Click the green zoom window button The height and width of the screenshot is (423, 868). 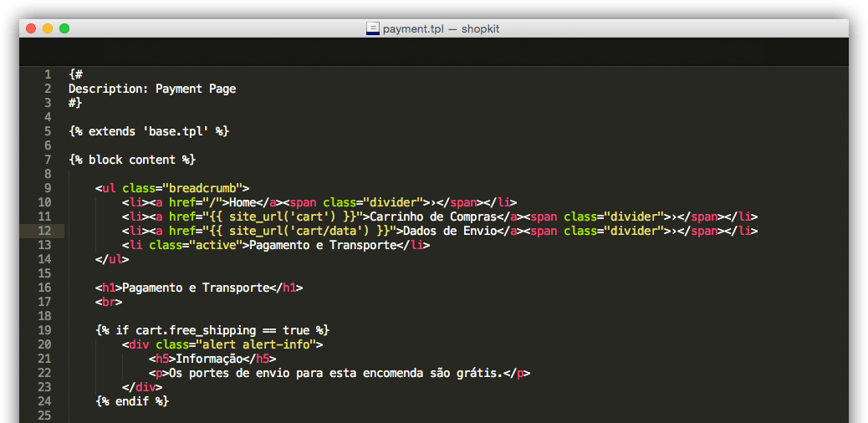(64, 28)
